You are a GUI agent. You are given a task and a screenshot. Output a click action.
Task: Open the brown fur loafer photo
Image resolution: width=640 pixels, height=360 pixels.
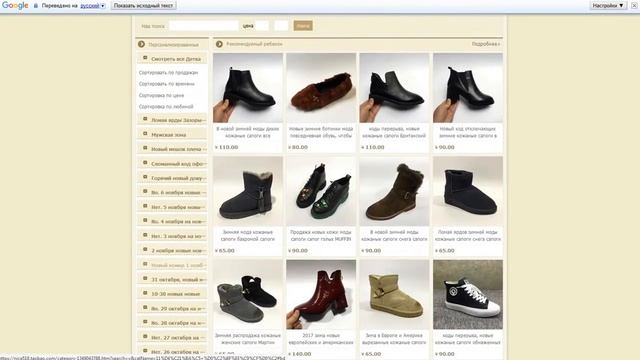click(321, 88)
